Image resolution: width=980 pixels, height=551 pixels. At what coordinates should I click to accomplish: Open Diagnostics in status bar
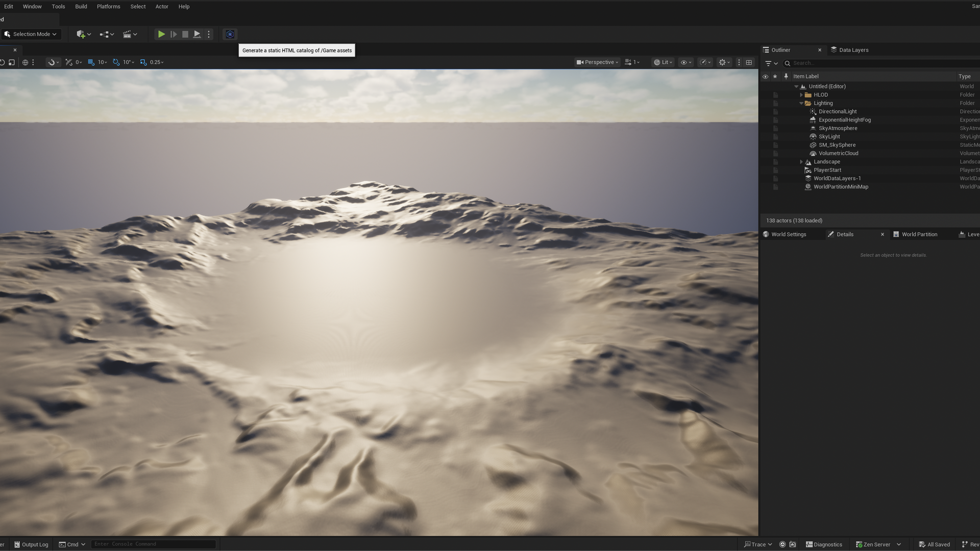824,544
